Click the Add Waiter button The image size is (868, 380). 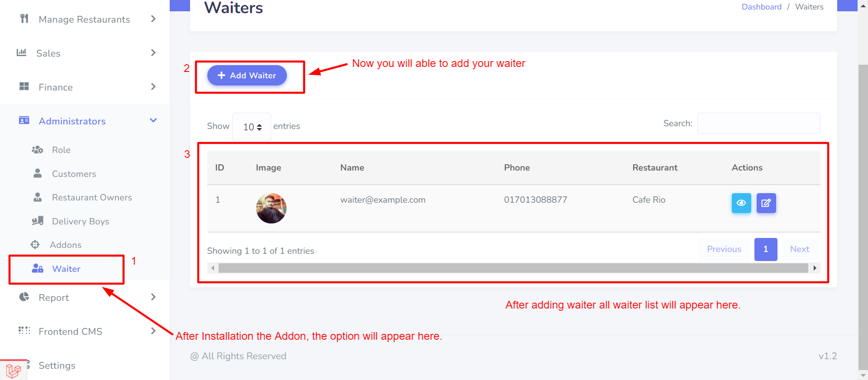coord(247,76)
